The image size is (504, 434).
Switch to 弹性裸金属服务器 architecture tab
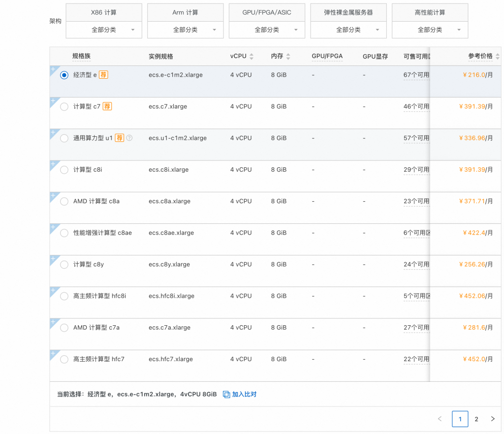click(x=348, y=12)
